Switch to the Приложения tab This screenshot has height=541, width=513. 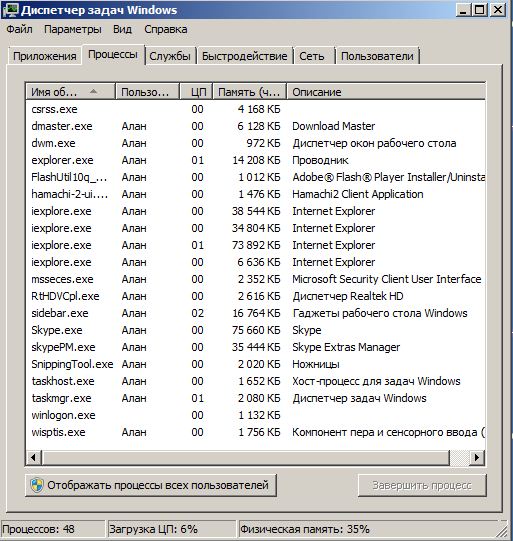click(45, 56)
